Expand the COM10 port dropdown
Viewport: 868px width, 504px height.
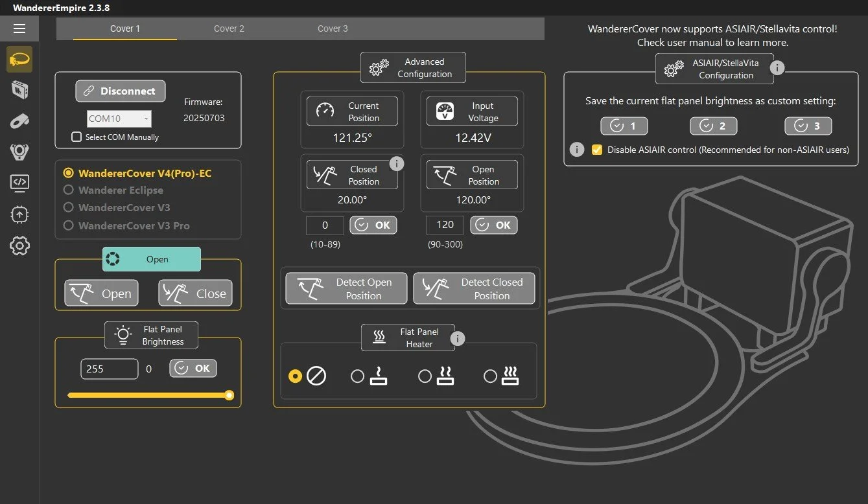click(x=119, y=119)
